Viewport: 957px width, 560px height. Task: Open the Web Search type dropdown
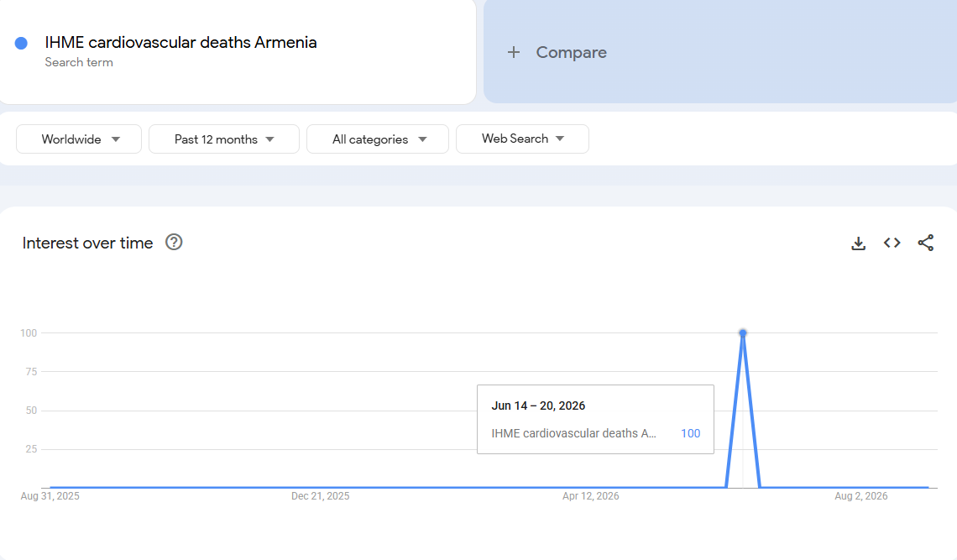click(522, 139)
